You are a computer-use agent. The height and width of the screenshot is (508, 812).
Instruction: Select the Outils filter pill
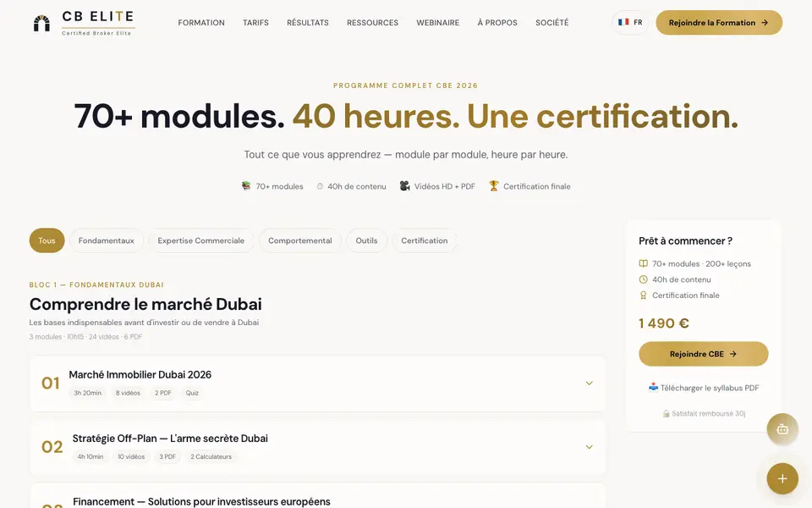point(366,240)
